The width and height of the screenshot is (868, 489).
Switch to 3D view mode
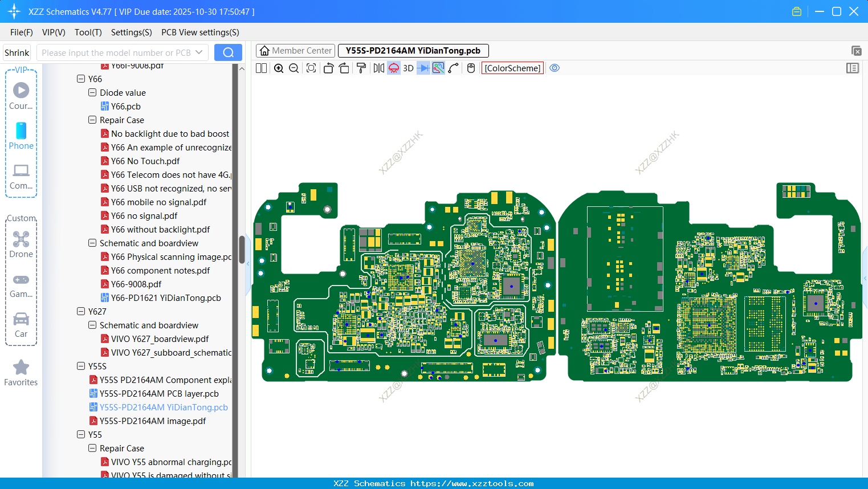tap(409, 68)
